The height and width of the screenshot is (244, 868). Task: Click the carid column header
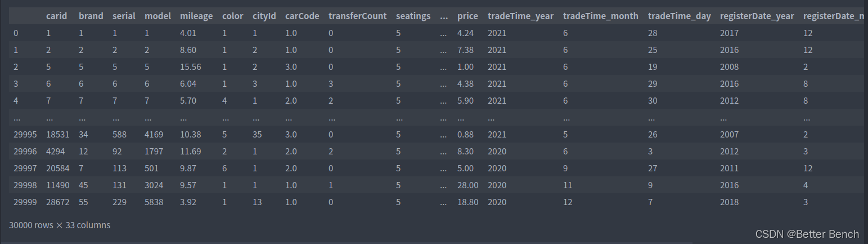tap(57, 16)
